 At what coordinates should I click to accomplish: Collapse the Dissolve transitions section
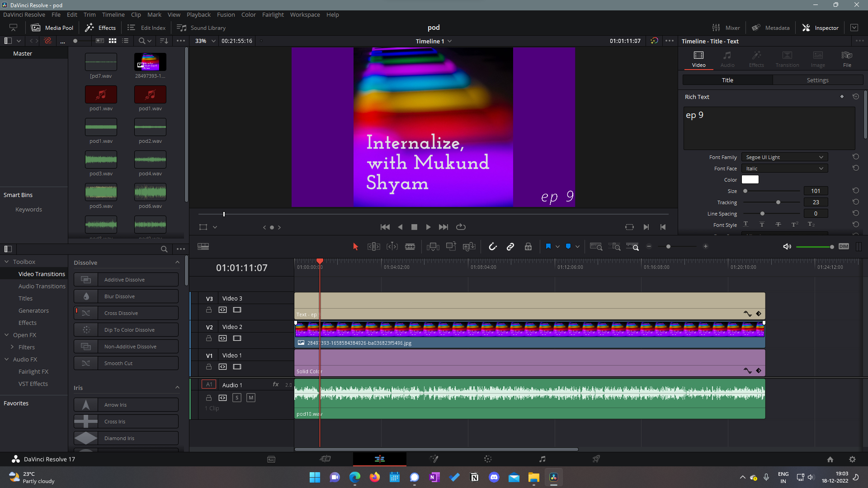(177, 263)
